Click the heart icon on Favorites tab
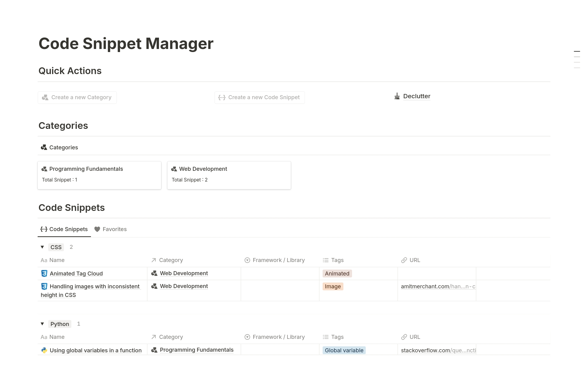588x367 pixels. [97, 229]
